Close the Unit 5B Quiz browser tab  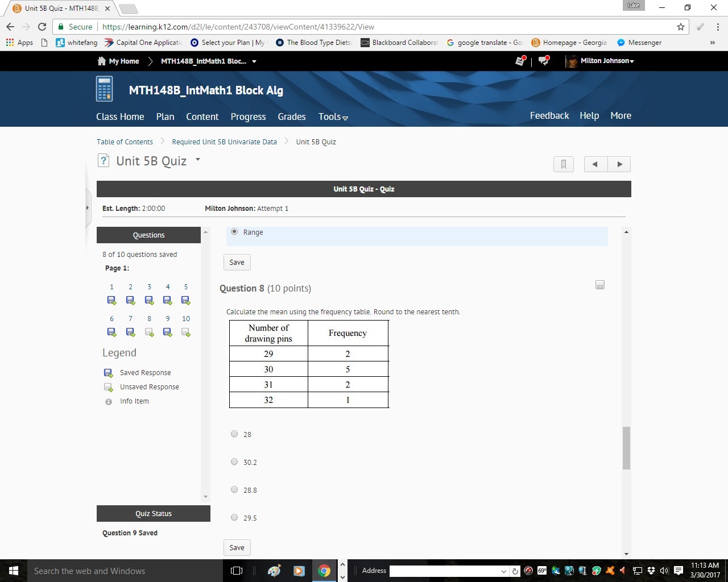[107, 9]
